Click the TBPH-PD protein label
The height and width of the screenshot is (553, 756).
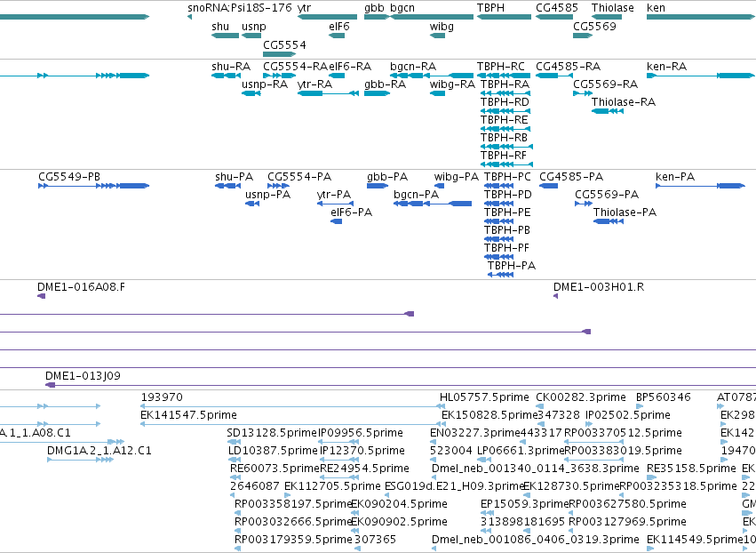pos(507,195)
